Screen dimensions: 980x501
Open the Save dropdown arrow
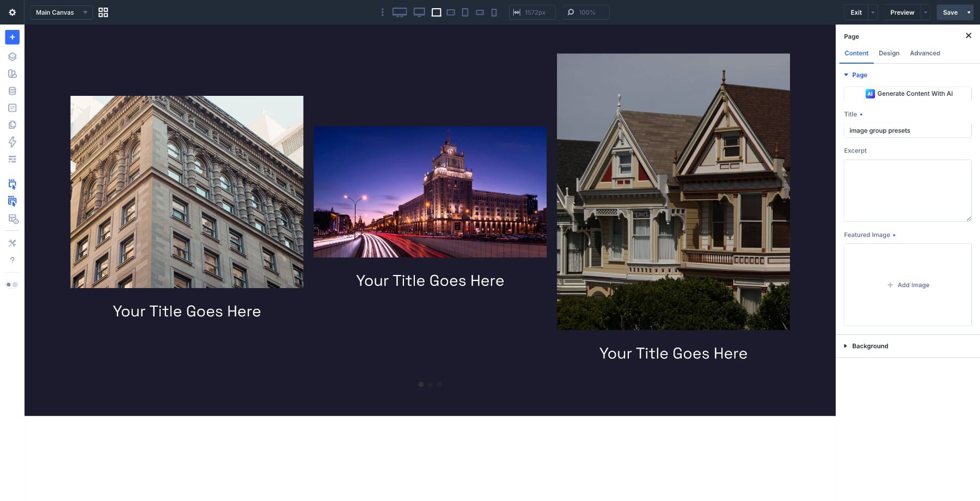pyautogui.click(x=969, y=12)
